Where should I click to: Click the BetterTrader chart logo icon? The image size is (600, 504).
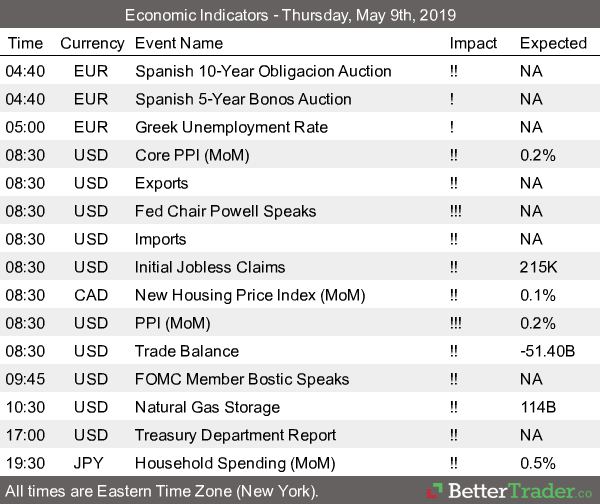coord(437,491)
